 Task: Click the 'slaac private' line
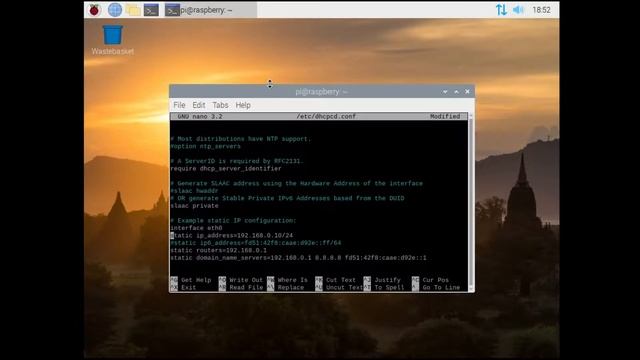click(194, 206)
